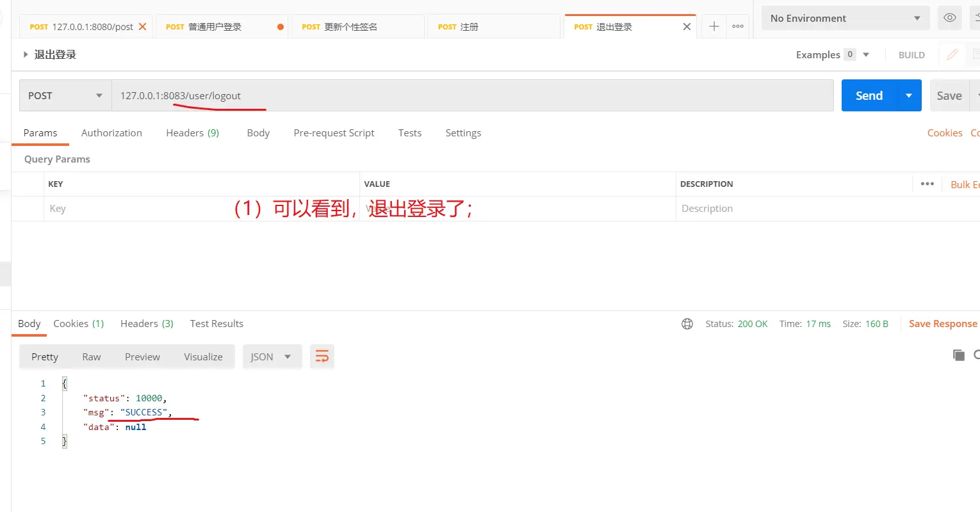
Task: Click the wrap lines icon in response
Action: coord(322,356)
